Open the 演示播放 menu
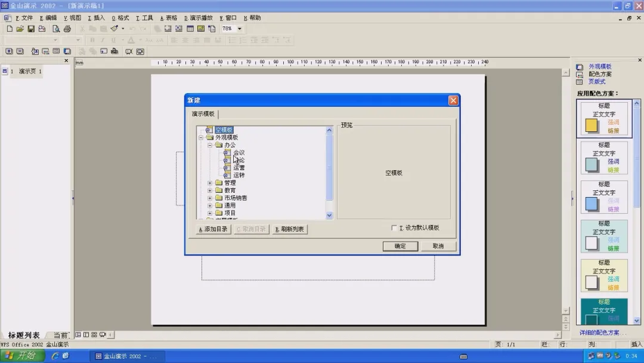This screenshot has width=644, height=363. (x=199, y=18)
